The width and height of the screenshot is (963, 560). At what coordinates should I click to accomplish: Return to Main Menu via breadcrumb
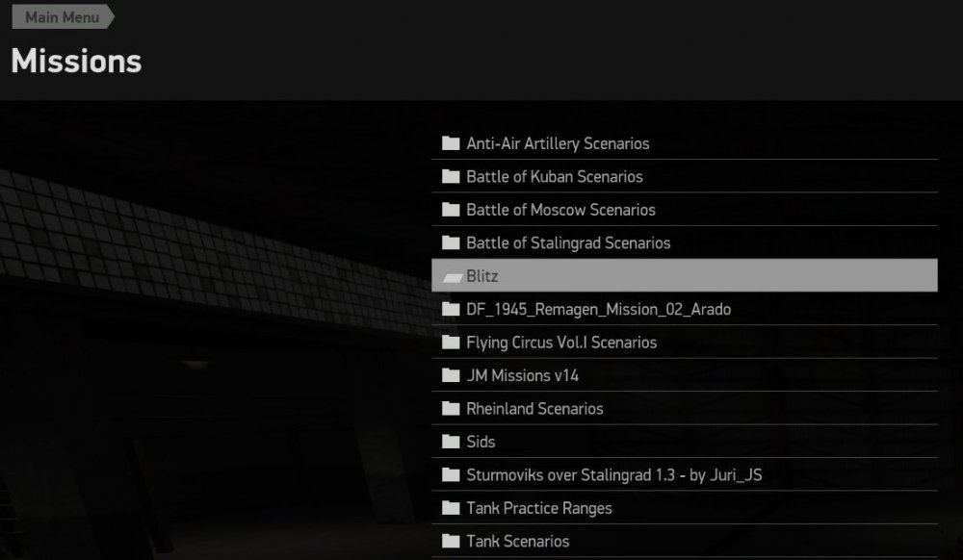click(63, 17)
